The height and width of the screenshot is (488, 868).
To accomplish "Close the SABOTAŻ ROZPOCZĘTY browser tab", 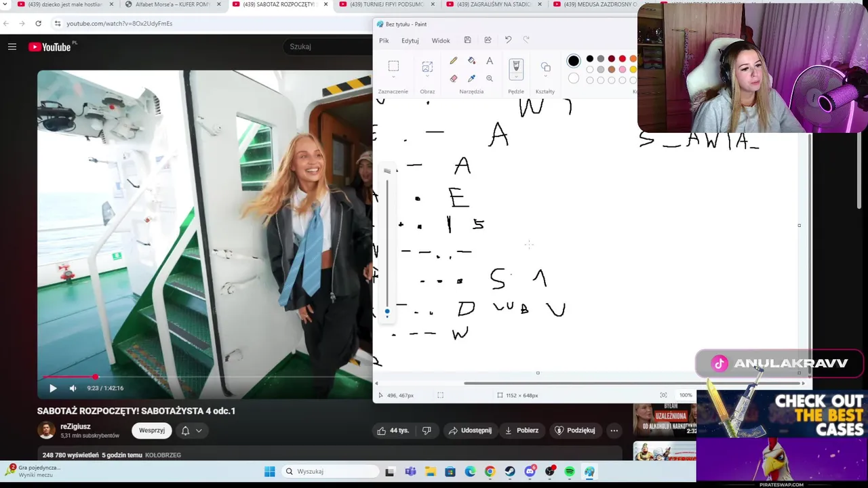I will [326, 5].
